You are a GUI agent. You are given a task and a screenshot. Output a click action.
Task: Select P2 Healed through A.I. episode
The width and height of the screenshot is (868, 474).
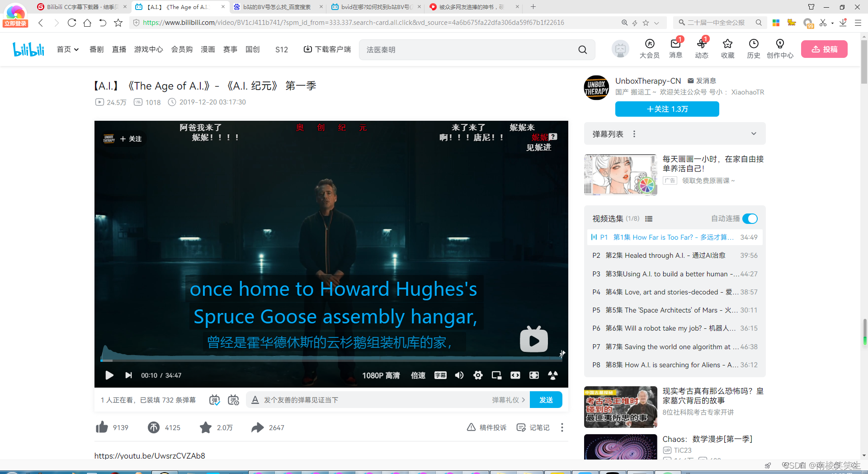coord(675,256)
